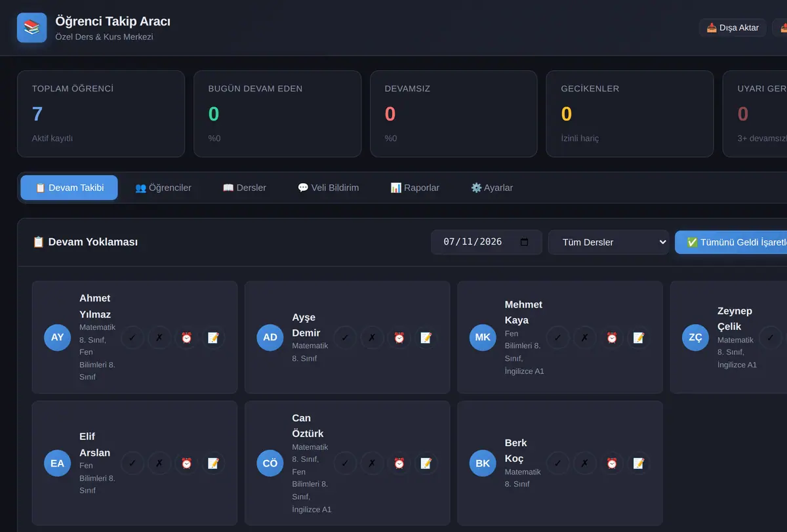Screen dimensions: 787x532
Task: Mark Ayşe Demir absent with X icon
Action: (372, 337)
